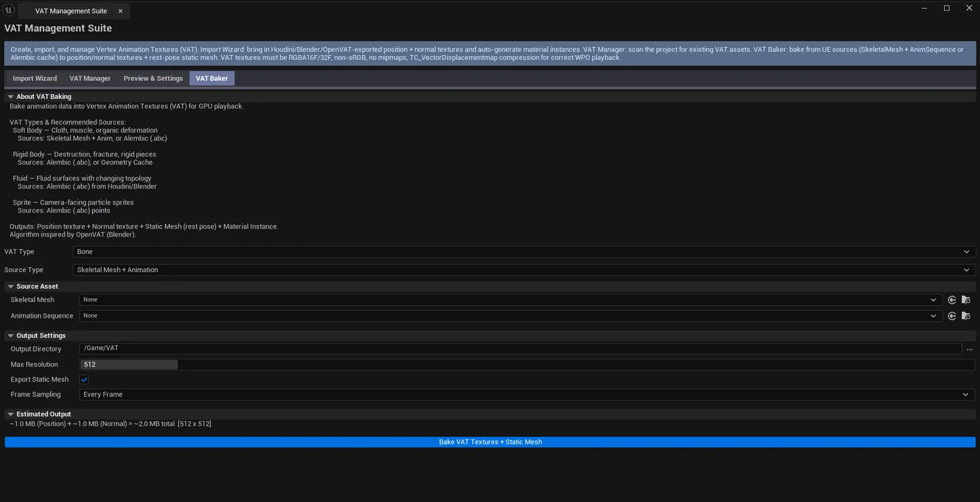
Task: Close the VAT Management Suite tab
Action: (120, 11)
